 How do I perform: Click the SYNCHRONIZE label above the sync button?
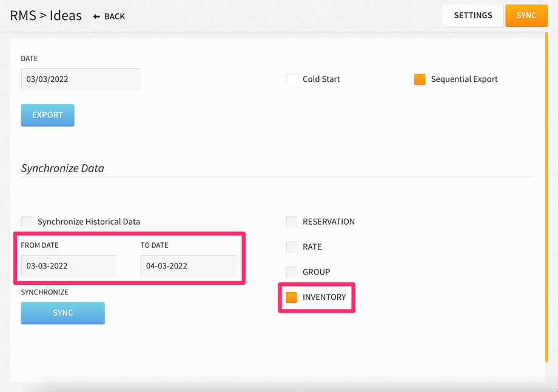point(44,292)
